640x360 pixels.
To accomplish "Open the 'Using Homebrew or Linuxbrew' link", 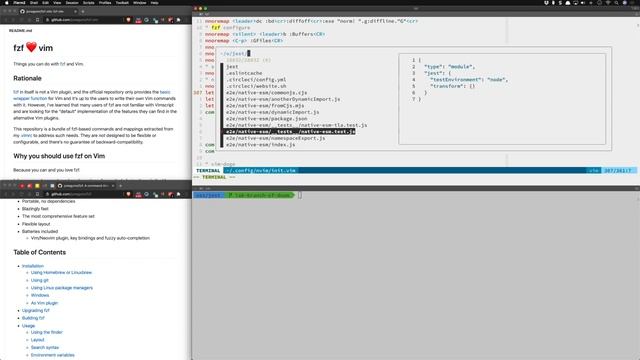I will point(61,272).
